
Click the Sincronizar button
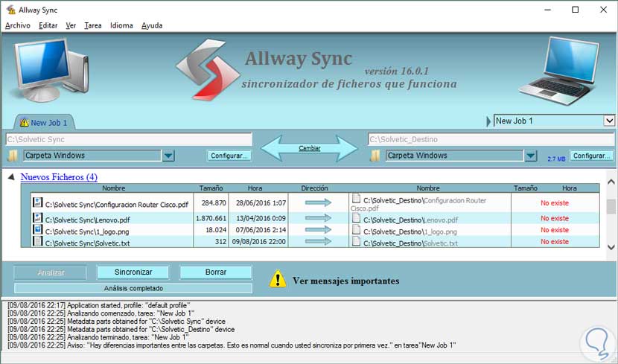point(133,272)
